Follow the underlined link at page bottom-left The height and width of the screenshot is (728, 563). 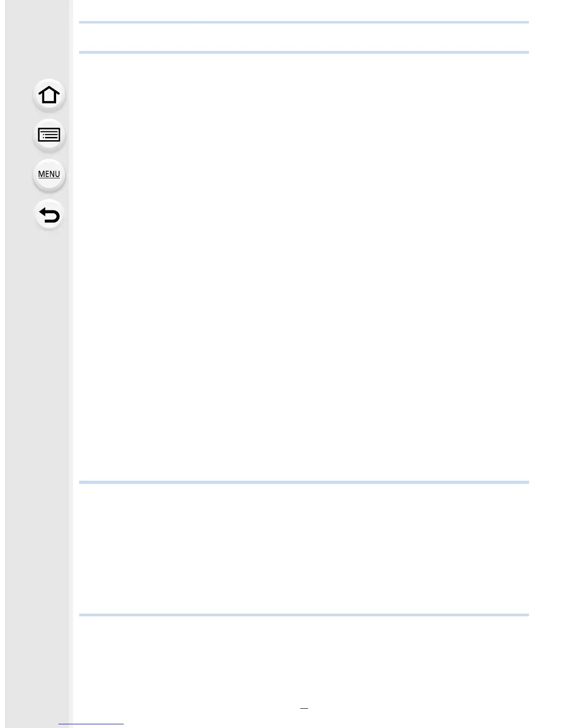click(91, 724)
